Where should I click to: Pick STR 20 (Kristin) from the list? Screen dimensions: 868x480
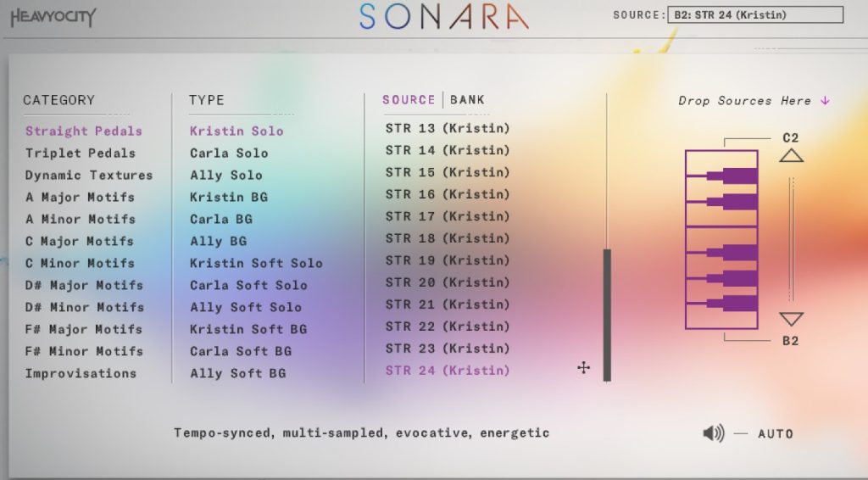pos(448,282)
